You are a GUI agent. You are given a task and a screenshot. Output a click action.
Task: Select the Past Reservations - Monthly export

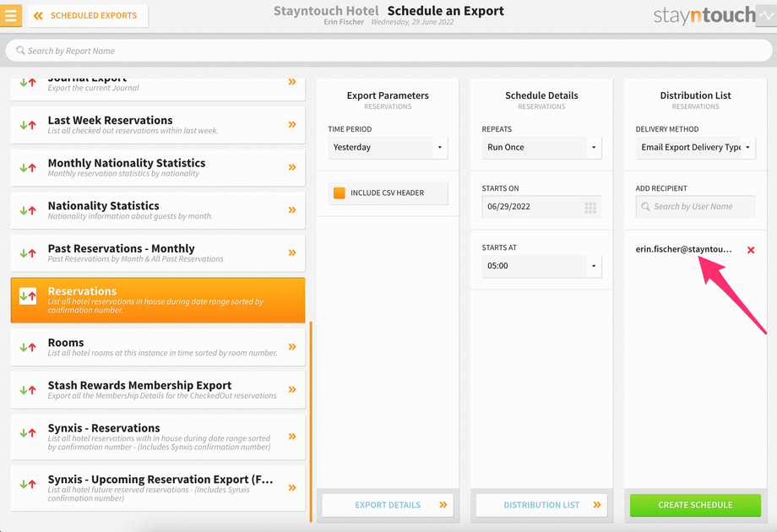pos(158,253)
